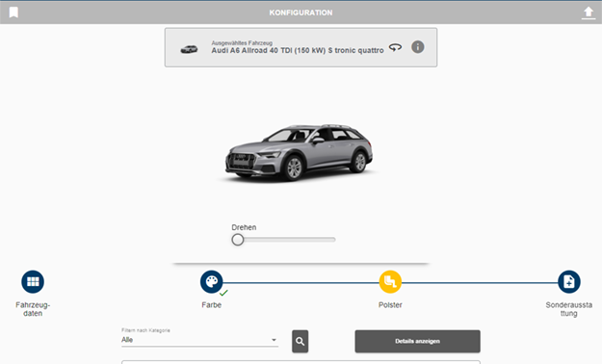Select the Farbe palette step icon

(211, 281)
